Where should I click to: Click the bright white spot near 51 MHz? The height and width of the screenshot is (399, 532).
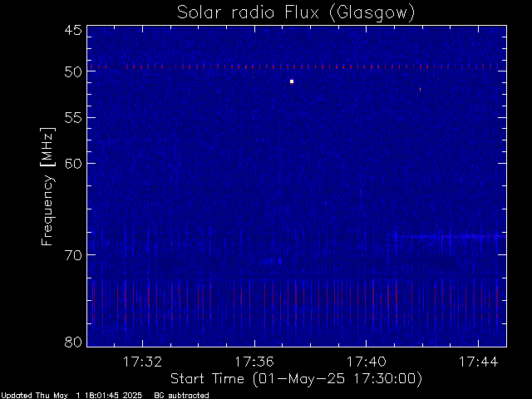click(x=292, y=81)
